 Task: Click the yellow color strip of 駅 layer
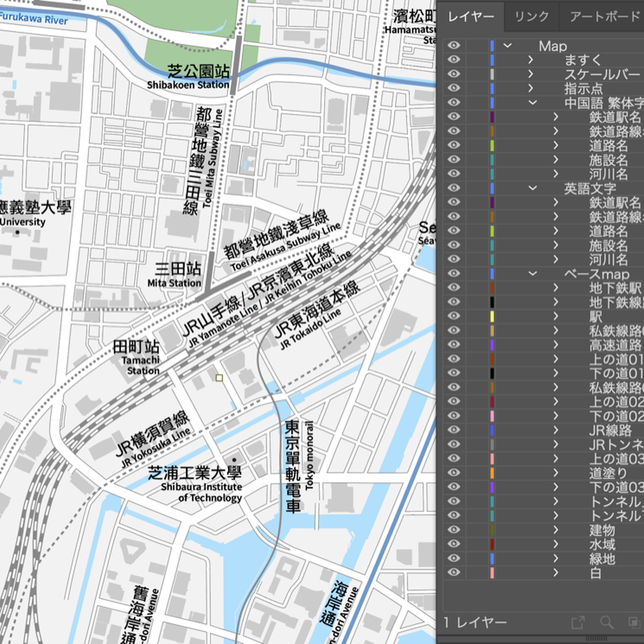coord(492,316)
